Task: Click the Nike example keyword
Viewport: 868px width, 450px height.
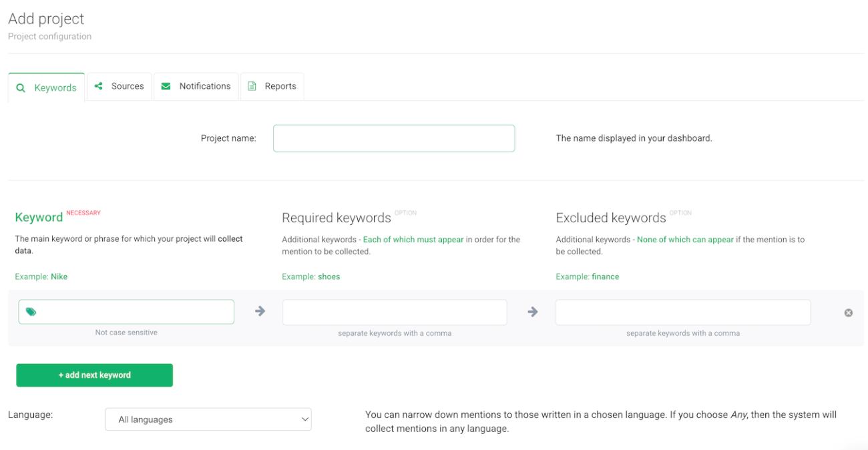Action: tap(59, 276)
